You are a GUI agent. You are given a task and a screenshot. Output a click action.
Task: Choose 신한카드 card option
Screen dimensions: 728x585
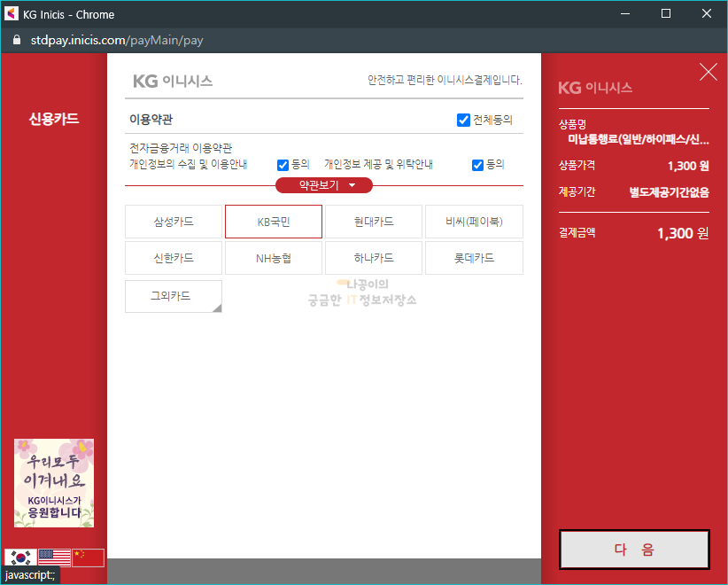[174, 258]
